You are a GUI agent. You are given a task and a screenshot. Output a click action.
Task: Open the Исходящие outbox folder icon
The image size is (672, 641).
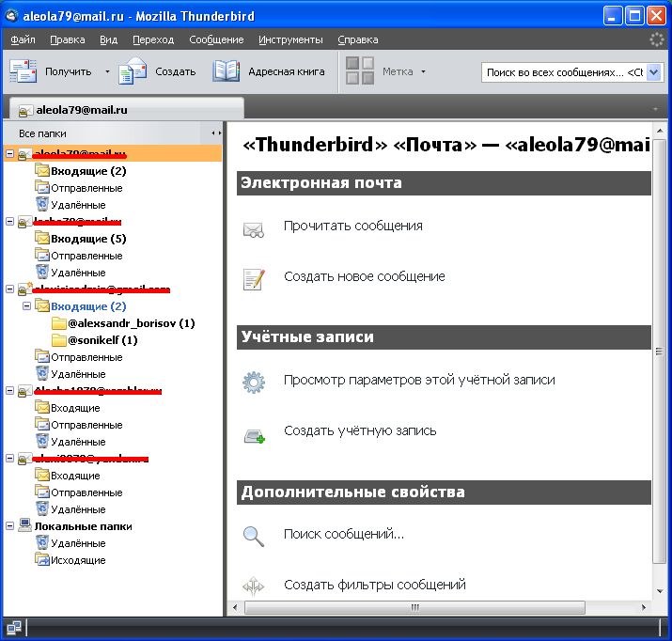42,559
